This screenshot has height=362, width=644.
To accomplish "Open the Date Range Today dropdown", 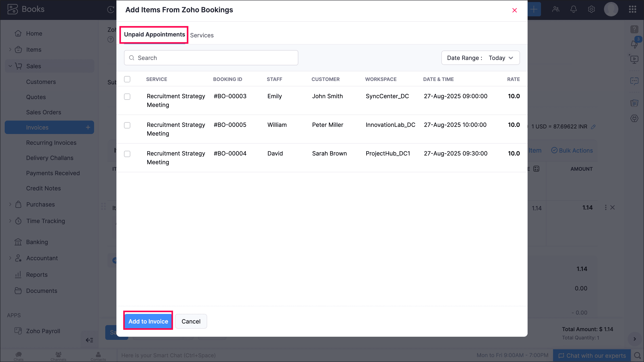I will point(480,58).
